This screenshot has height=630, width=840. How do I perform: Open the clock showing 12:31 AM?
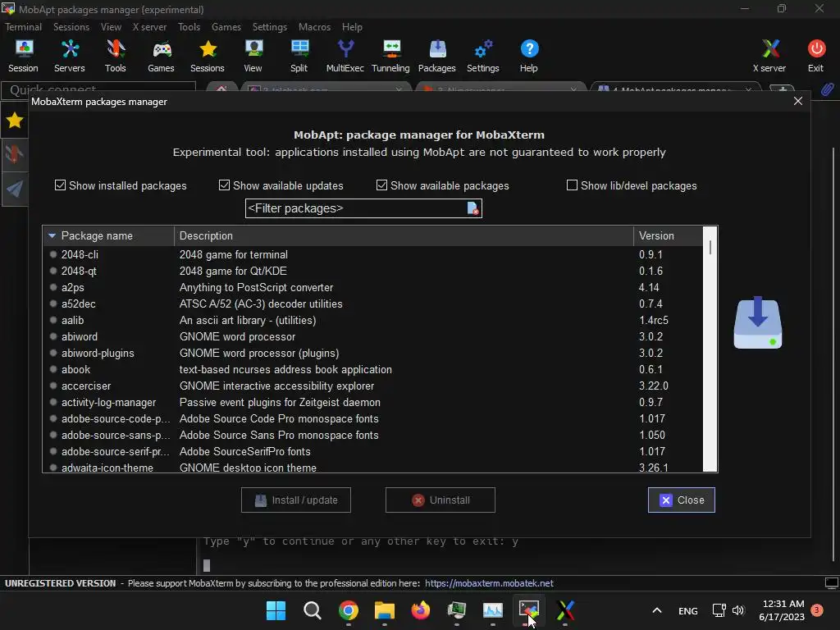[x=782, y=610]
